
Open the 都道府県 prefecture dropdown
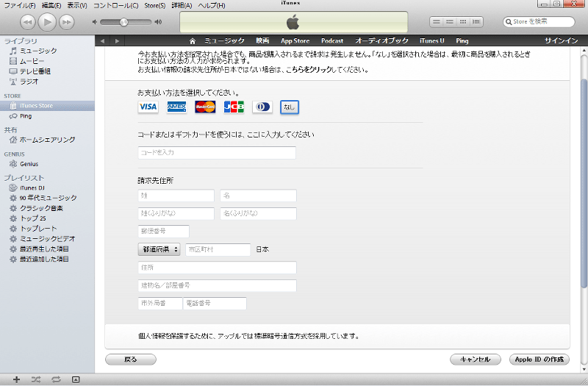coord(159,249)
